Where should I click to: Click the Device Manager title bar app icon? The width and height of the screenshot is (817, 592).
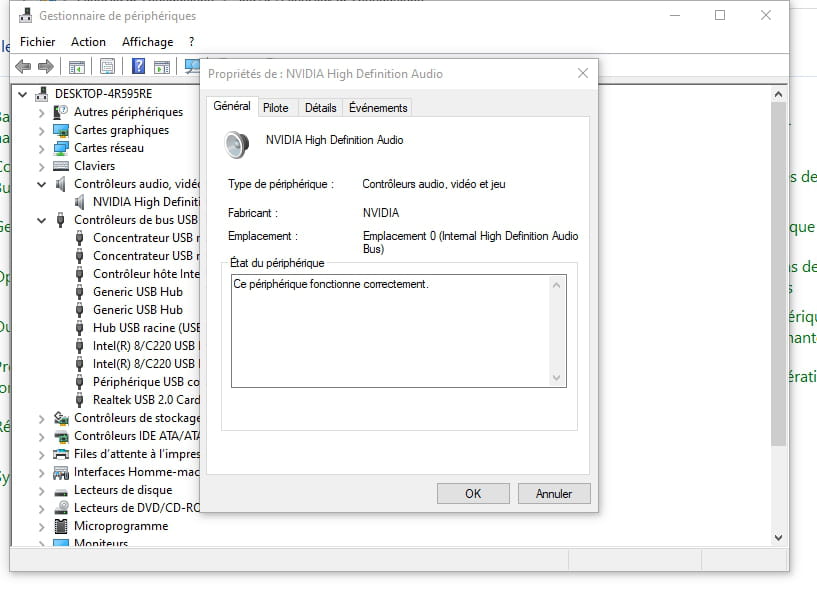pyautogui.click(x=26, y=16)
